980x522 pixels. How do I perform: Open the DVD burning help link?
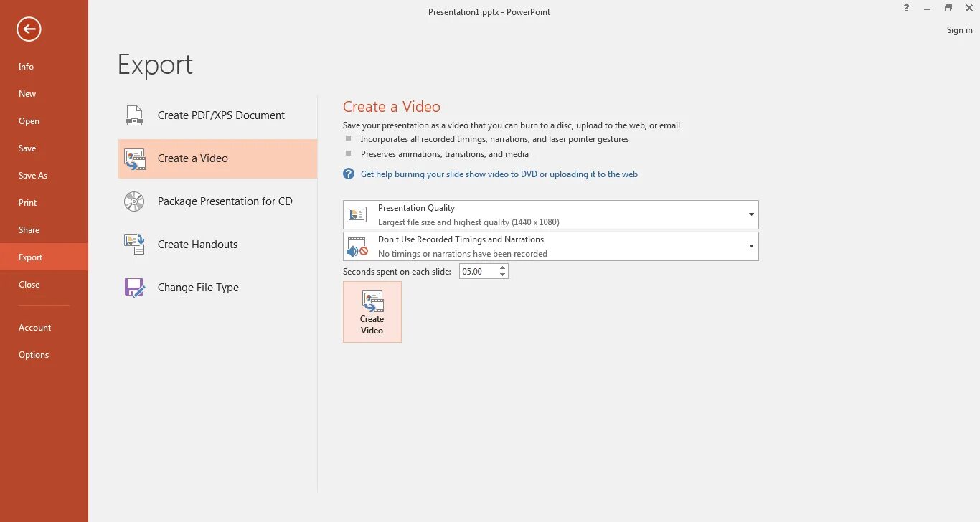coord(499,174)
